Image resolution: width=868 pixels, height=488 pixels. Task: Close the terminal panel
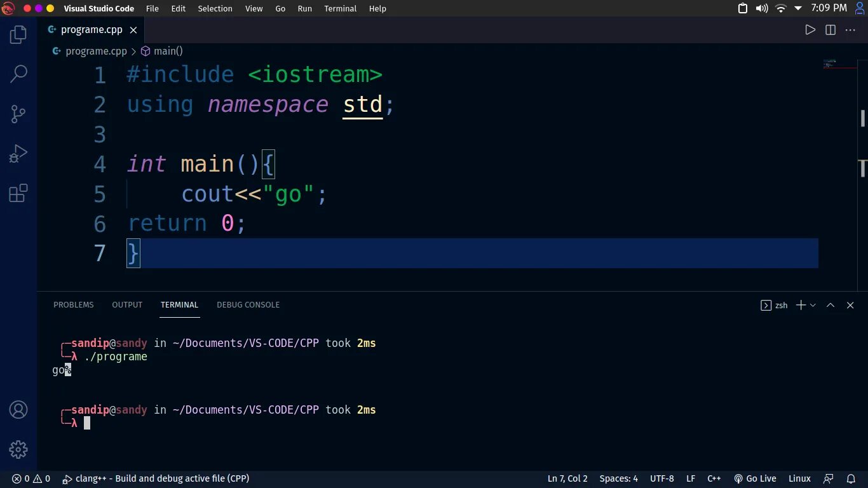point(850,305)
